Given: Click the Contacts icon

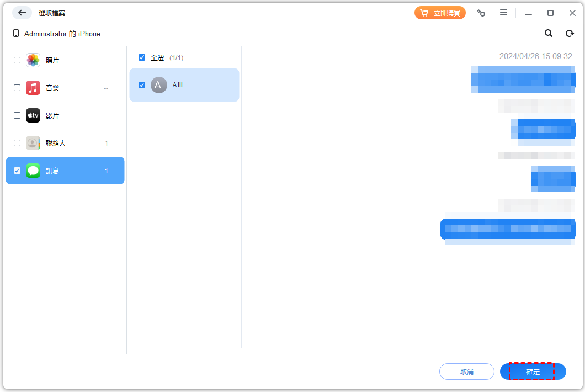Looking at the screenshot, I should [33, 143].
